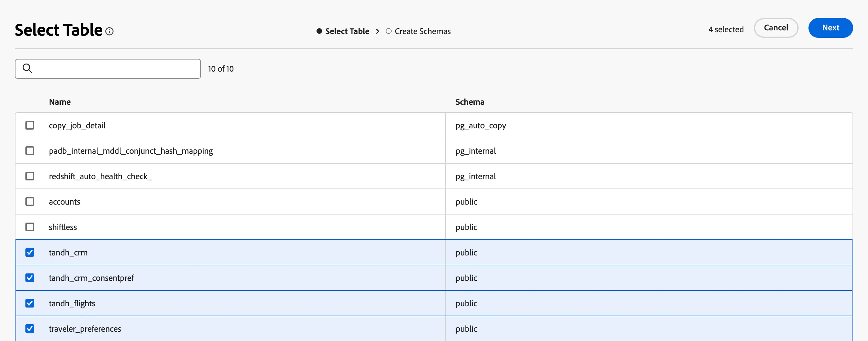Viewport: 868px width, 341px height.
Task: Click the info icon beside Select Table
Action: coord(109,31)
